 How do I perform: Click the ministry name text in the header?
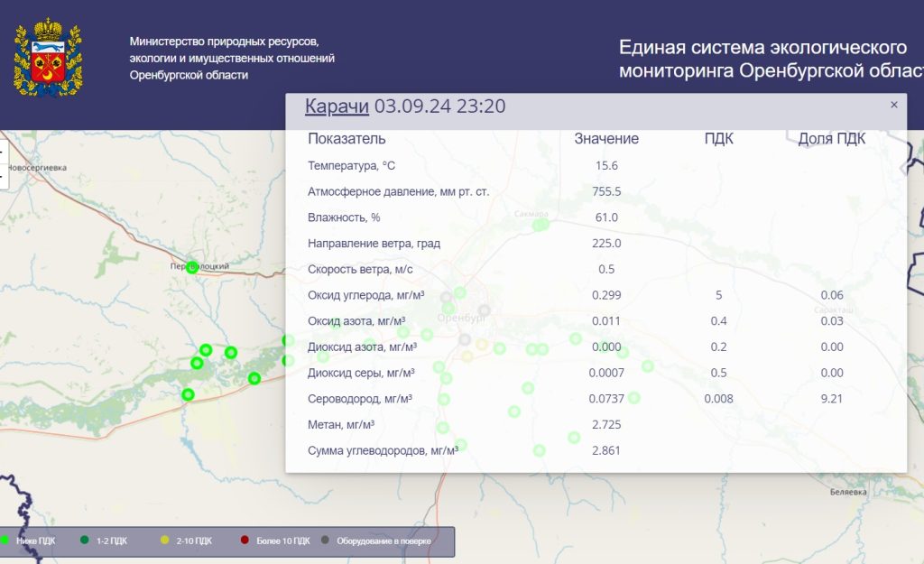click(232, 59)
